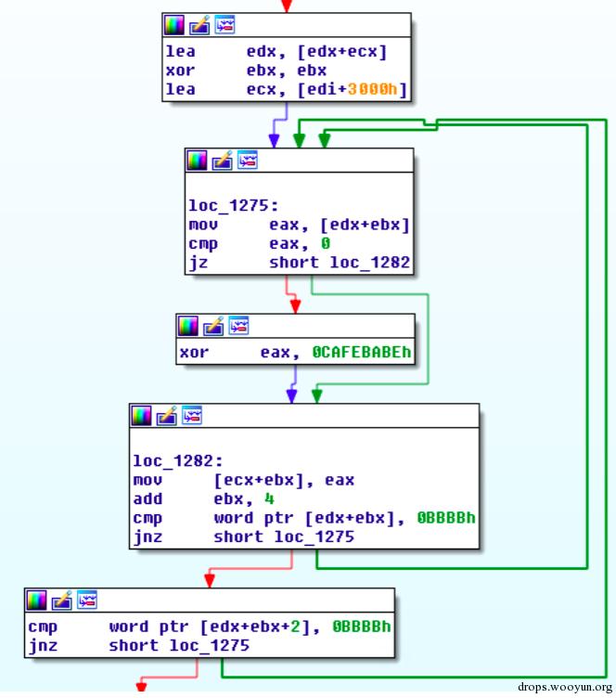616x698 pixels.
Task: Click edit icon on lea edx block
Action: (199, 25)
